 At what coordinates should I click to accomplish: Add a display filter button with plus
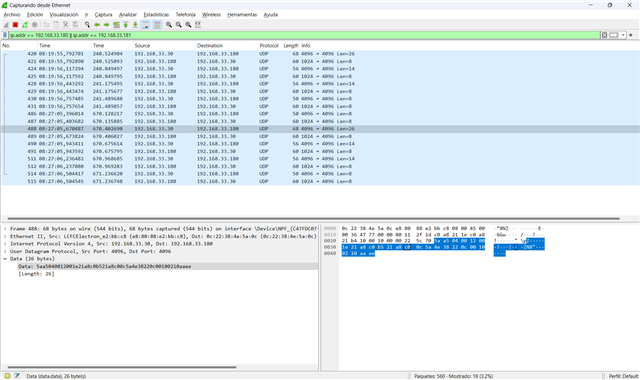631,35
